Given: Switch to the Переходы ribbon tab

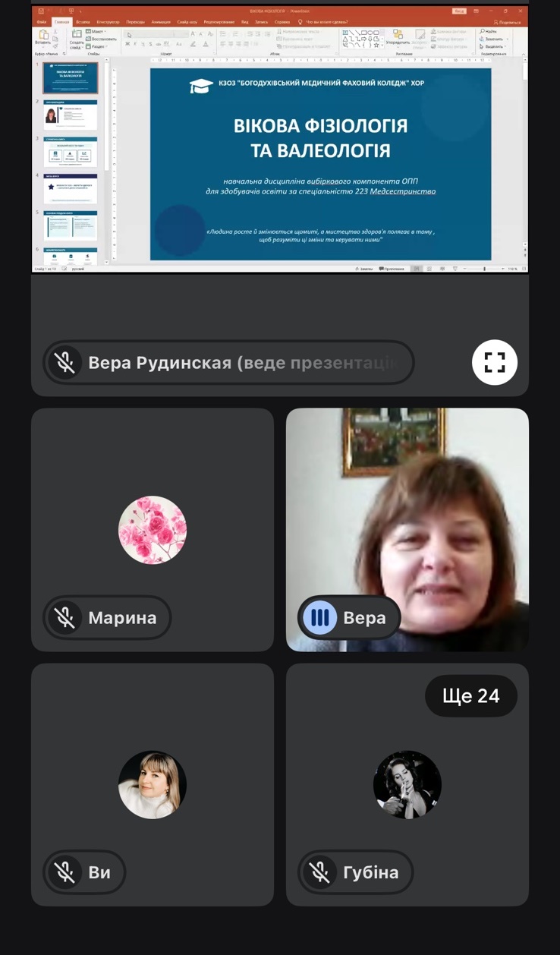Looking at the screenshot, I should (135, 22).
